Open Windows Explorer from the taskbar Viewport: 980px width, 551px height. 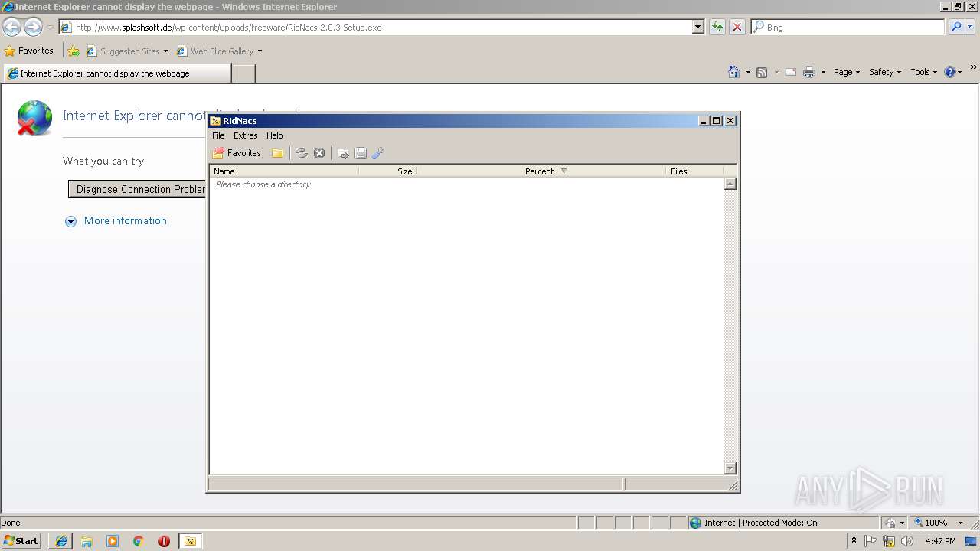[87, 541]
